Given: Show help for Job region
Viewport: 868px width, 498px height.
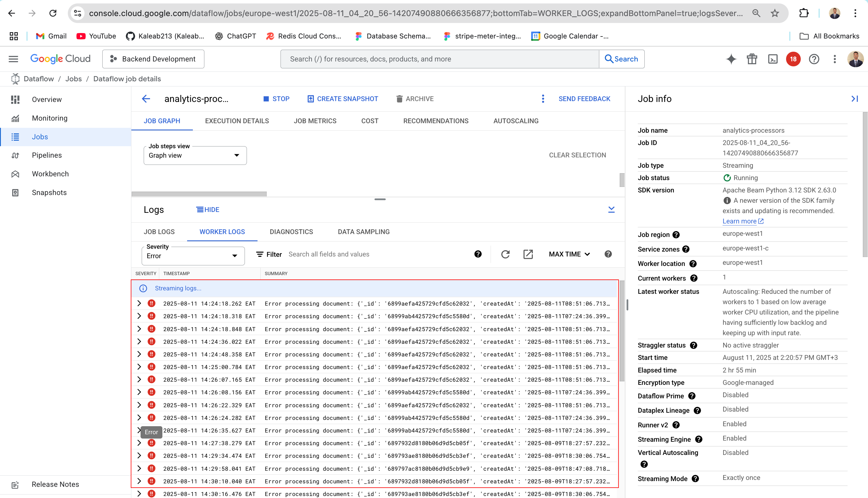Looking at the screenshot, I should point(676,235).
